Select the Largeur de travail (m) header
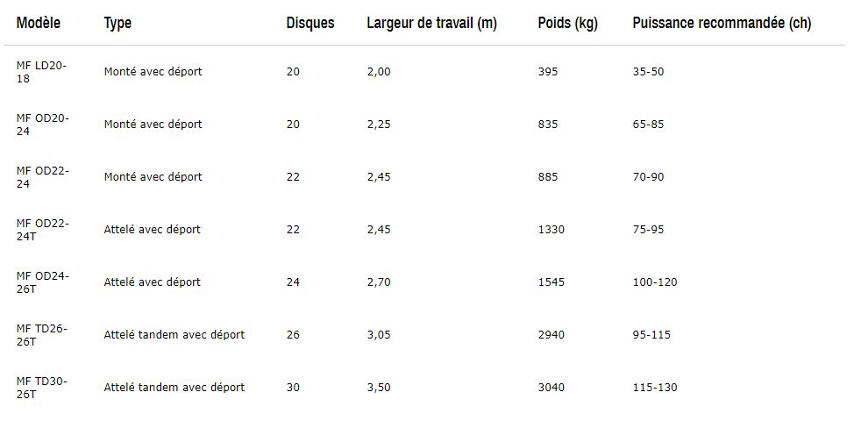The image size is (868, 428). coord(431,24)
